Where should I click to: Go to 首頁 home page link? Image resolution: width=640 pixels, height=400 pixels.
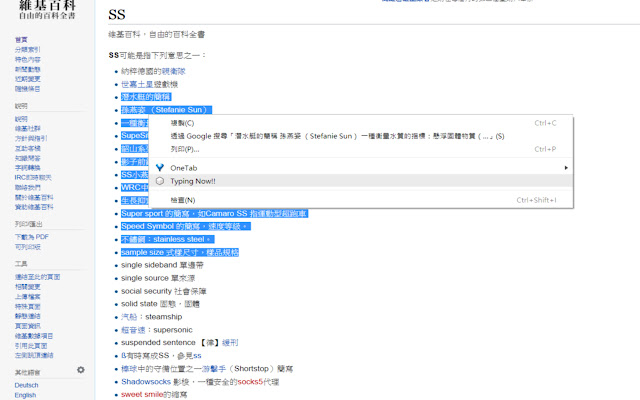coord(21,40)
